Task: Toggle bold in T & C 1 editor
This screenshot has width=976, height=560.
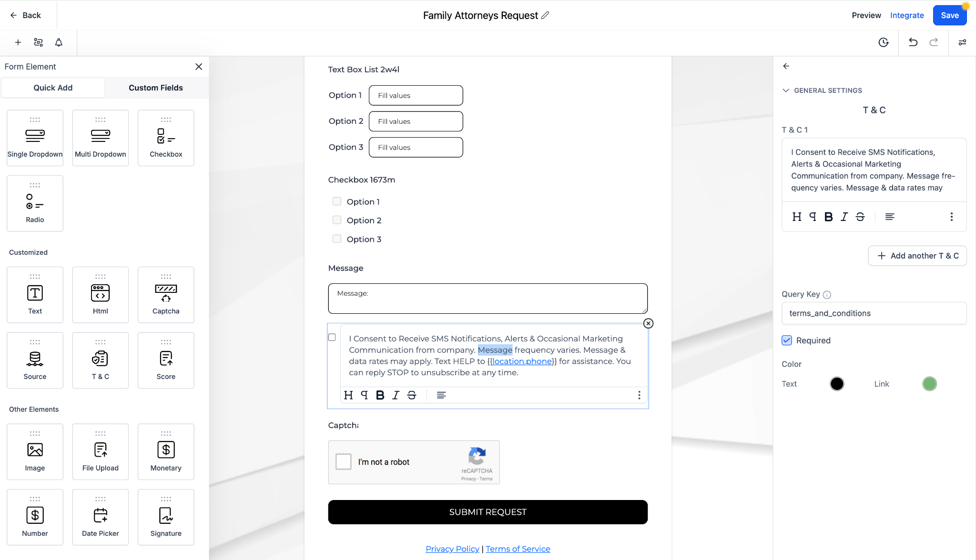Action: click(828, 217)
